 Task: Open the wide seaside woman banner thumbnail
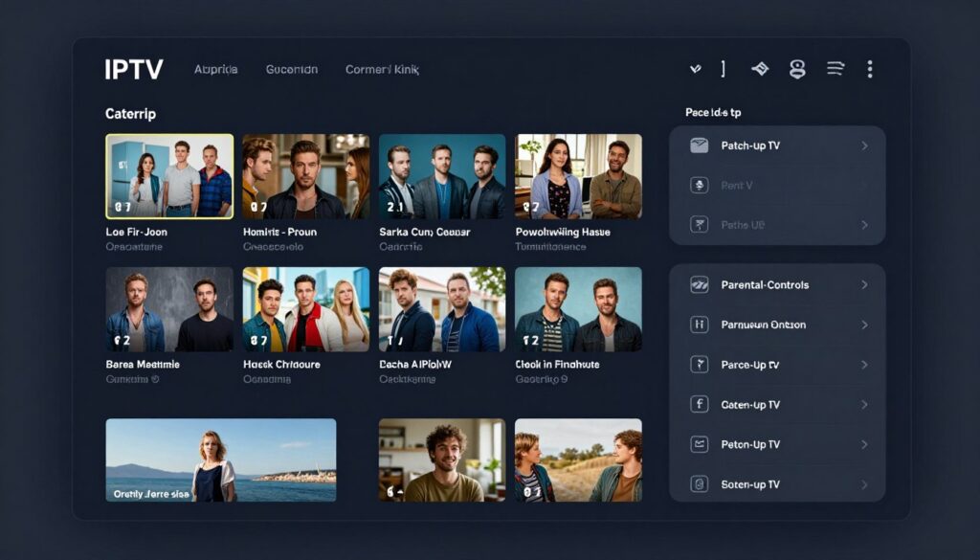click(221, 460)
